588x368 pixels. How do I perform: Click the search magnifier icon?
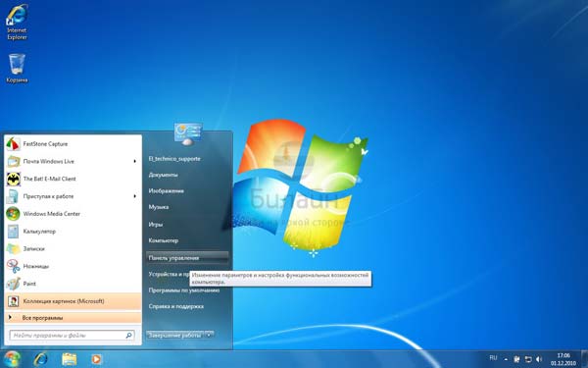[128, 335]
